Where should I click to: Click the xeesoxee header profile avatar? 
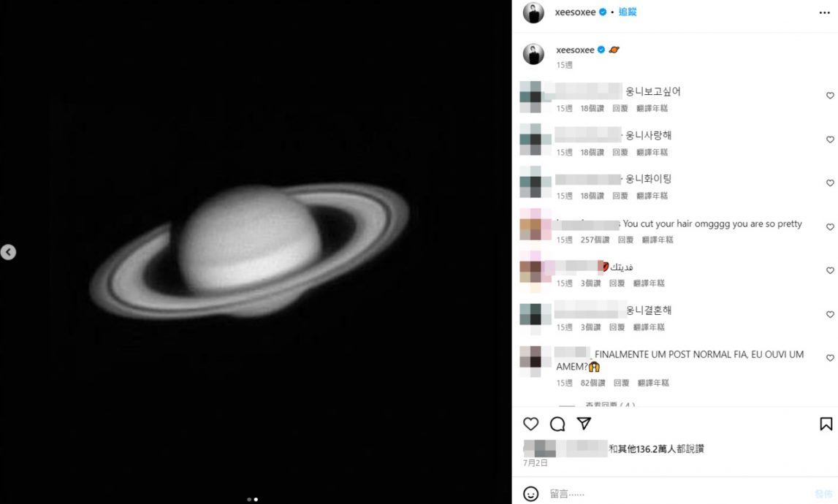click(533, 12)
